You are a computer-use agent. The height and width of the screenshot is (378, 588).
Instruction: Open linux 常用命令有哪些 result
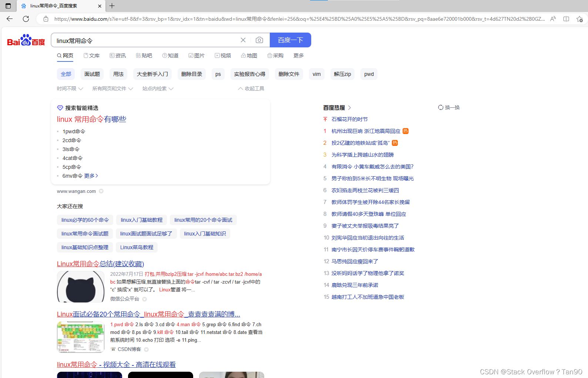pos(91,119)
